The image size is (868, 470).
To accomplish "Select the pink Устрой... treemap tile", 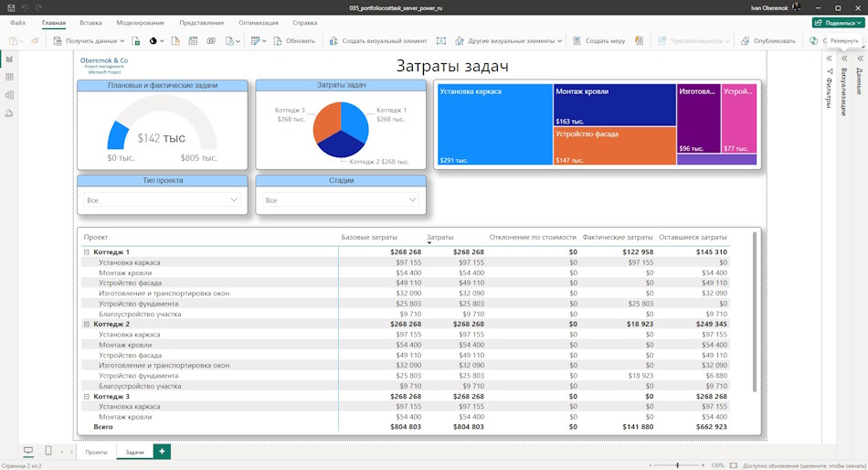I will click(739, 118).
